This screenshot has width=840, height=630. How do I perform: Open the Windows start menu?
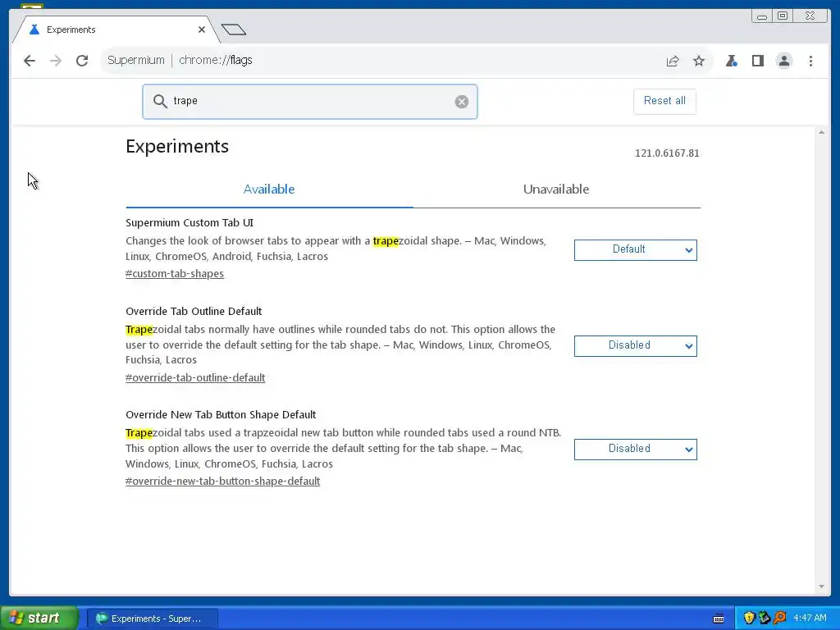click(x=39, y=618)
